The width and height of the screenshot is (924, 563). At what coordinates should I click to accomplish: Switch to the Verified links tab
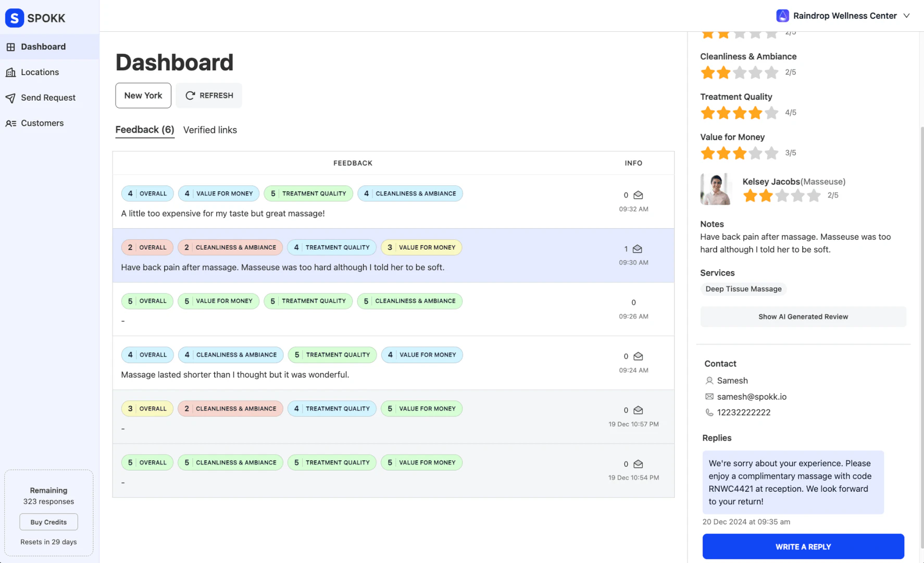point(210,130)
